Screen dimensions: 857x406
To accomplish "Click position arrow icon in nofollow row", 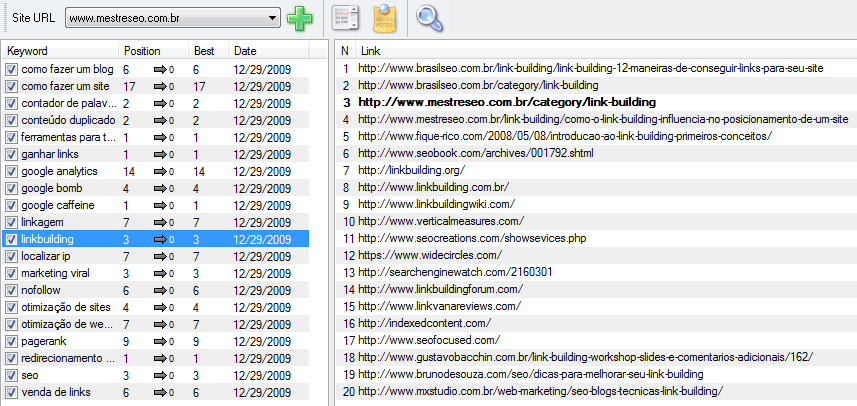I will tap(160, 290).
